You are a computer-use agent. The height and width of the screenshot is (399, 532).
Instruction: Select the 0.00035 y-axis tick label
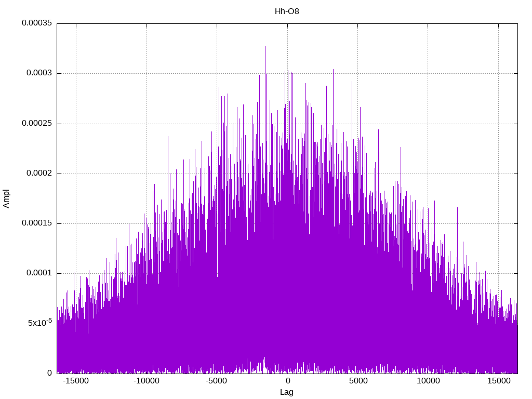click(x=36, y=23)
